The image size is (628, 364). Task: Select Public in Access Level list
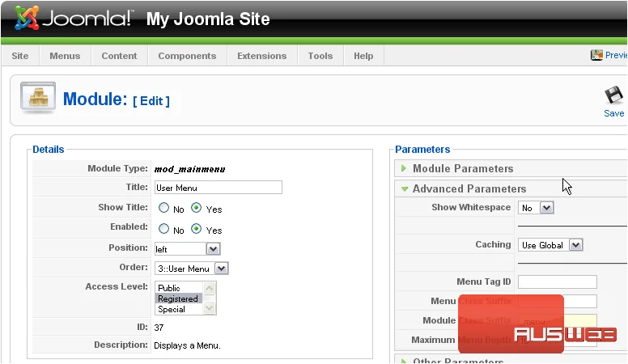click(x=179, y=288)
